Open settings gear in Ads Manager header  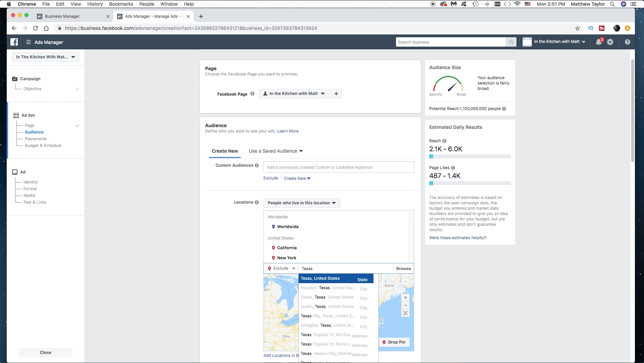(610, 42)
